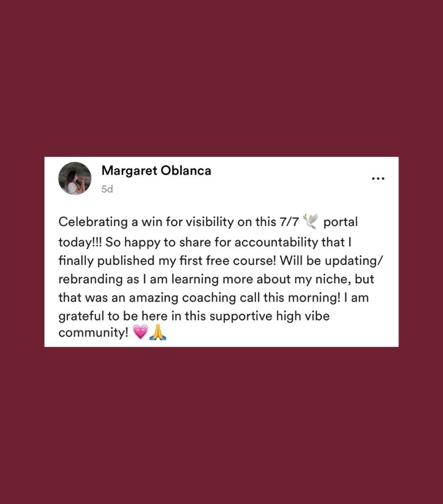
Task: Click the word updating/ in the post
Action: (354, 261)
